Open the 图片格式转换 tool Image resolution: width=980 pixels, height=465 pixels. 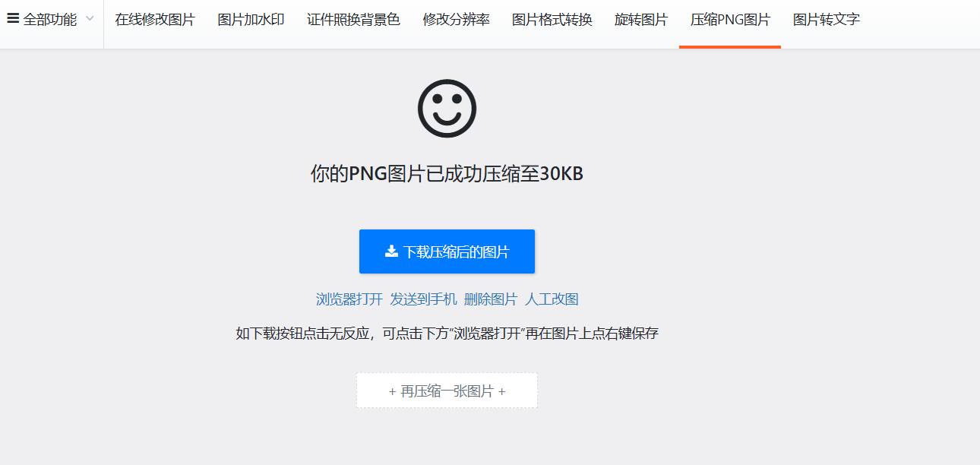(552, 20)
